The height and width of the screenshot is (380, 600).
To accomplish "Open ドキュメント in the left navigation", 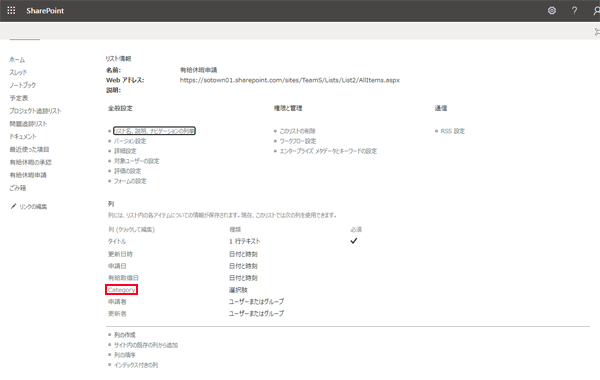I will [23, 137].
